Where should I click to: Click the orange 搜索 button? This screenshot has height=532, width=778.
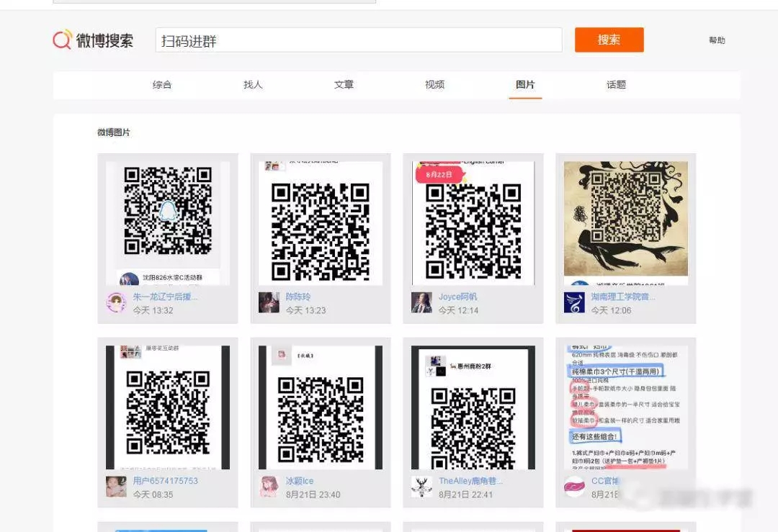(609, 40)
